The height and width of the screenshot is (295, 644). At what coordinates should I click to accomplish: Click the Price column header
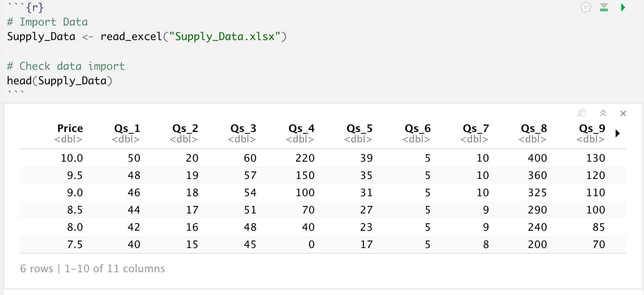point(70,129)
